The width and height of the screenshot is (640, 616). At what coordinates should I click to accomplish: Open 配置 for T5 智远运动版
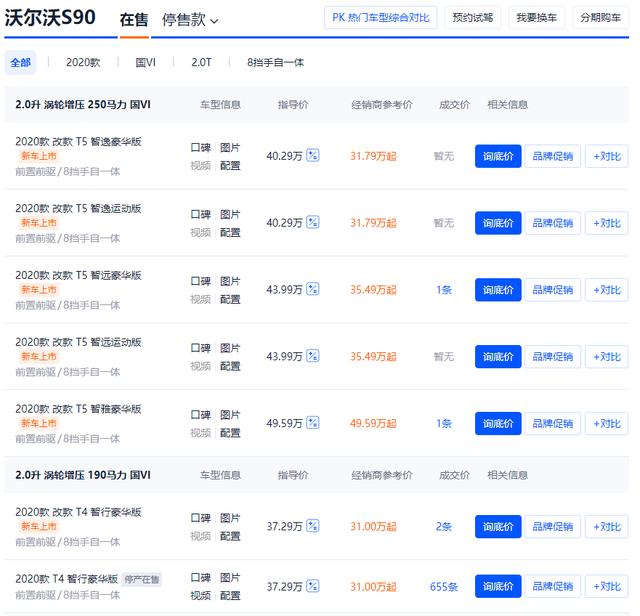pos(230,366)
